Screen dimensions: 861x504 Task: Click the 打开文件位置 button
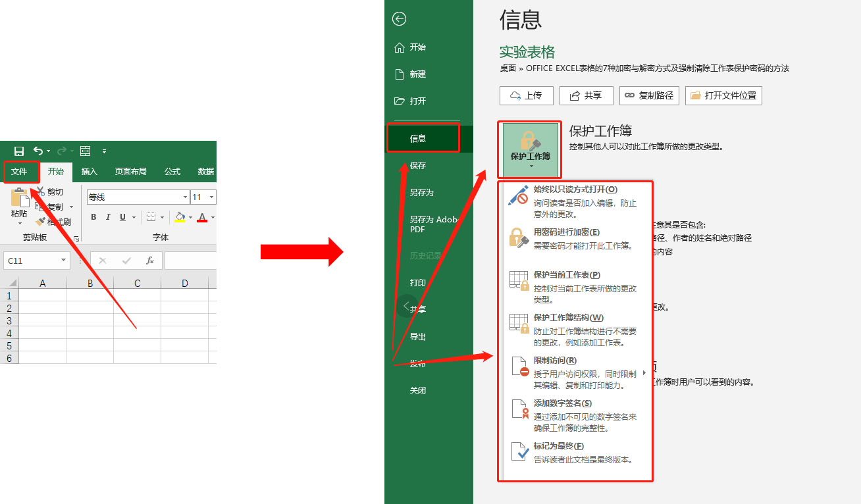click(723, 95)
